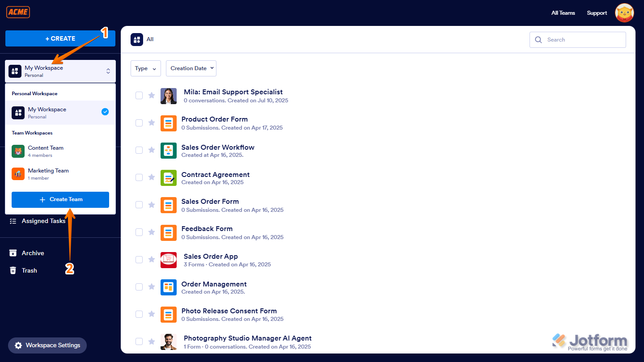Open the Support menu
644x362 pixels.
597,13
